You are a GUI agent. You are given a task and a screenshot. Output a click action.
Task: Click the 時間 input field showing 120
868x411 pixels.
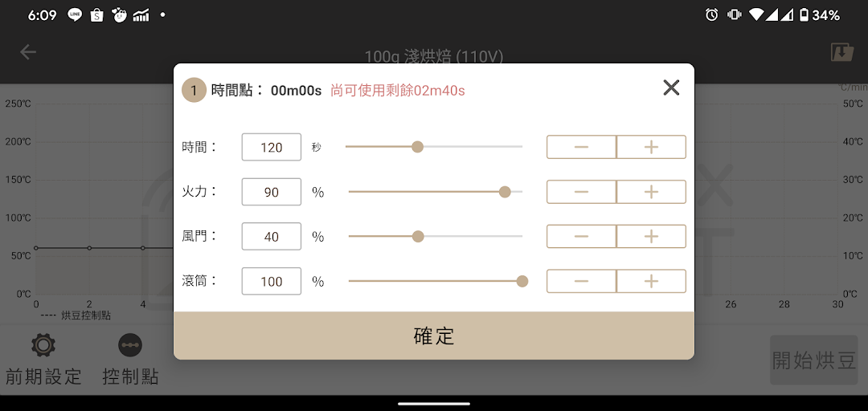click(272, 147)
